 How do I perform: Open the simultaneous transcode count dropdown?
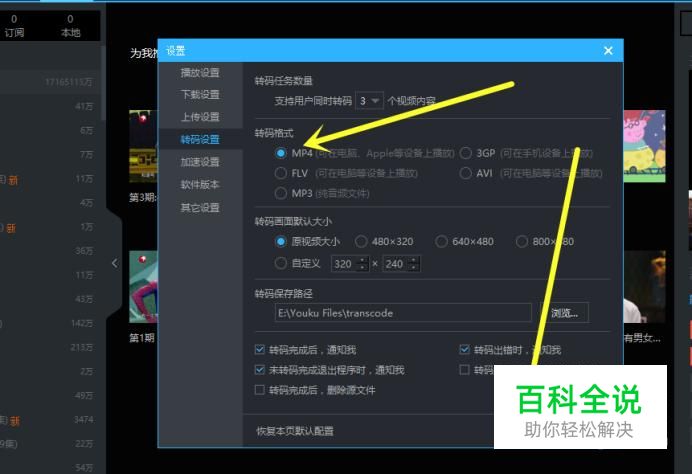click(x=369, y=101)
